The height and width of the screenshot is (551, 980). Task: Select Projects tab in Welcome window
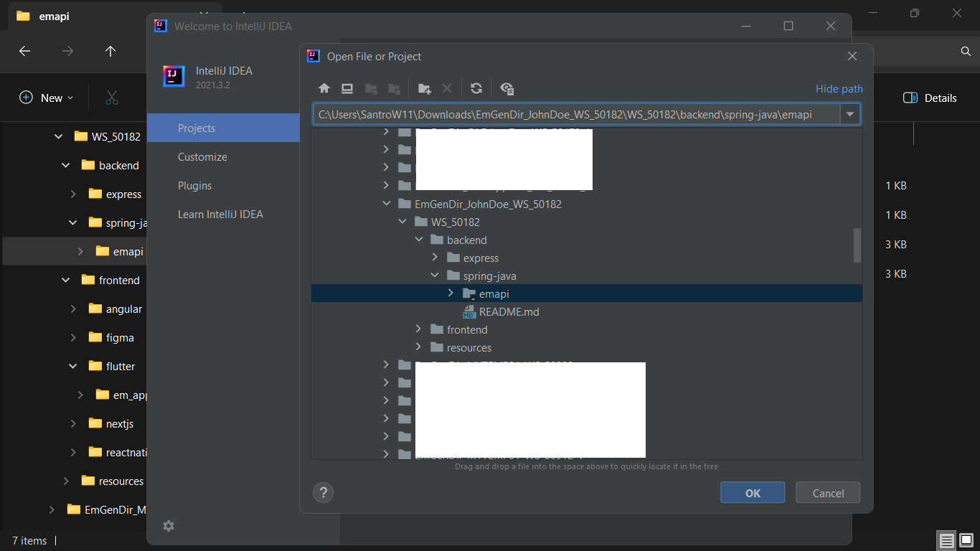pyautogui.click(x=223, y=128)
